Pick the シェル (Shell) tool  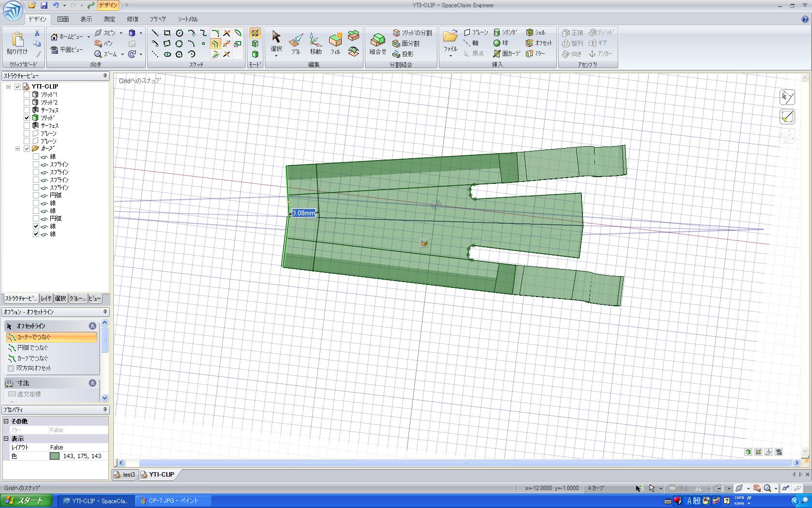pos(536,32)
